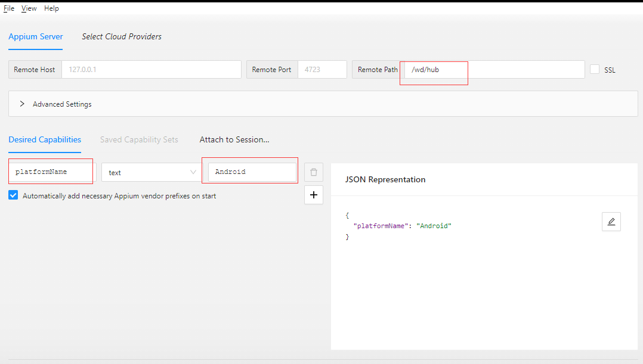Open the capability type dropdown showing text
Screen dimensions: 643x364
[x=152, y=172]
